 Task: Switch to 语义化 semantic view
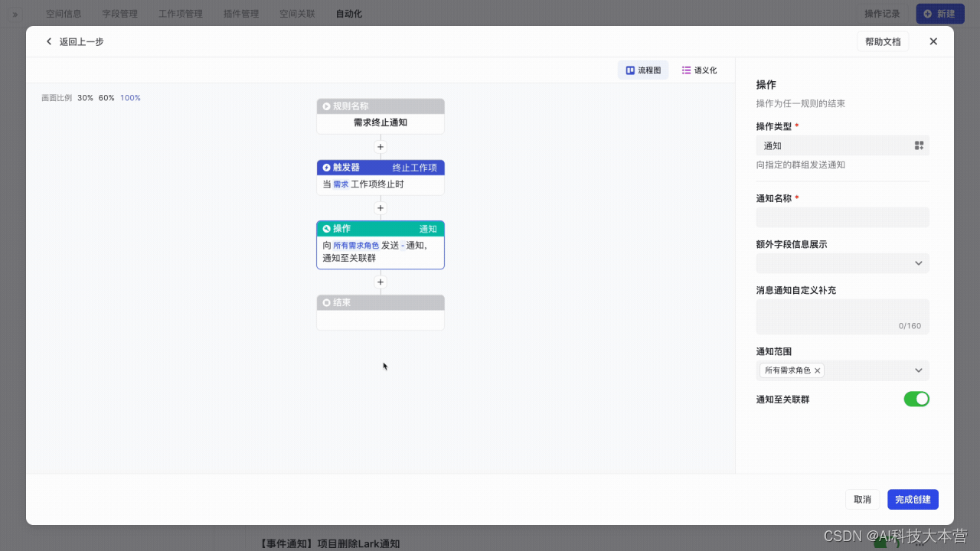(699, 70)
